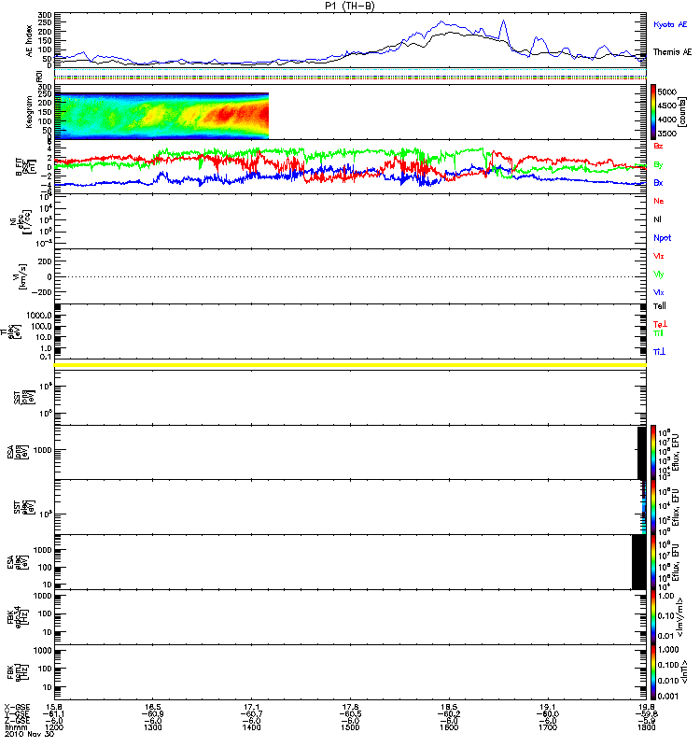Click the "15.8" X-GSE position value

click(x=54, y=708)
